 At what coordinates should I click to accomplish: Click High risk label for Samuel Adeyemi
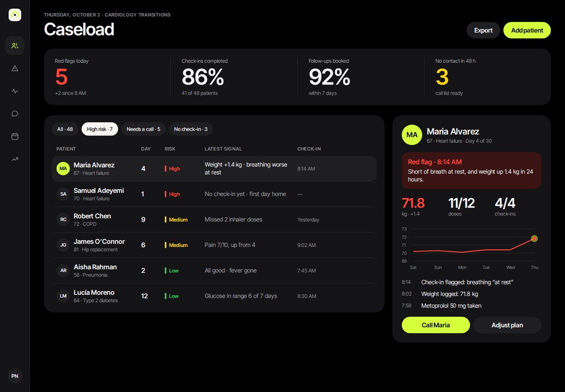pyautogui.click(x=172, y=194)
